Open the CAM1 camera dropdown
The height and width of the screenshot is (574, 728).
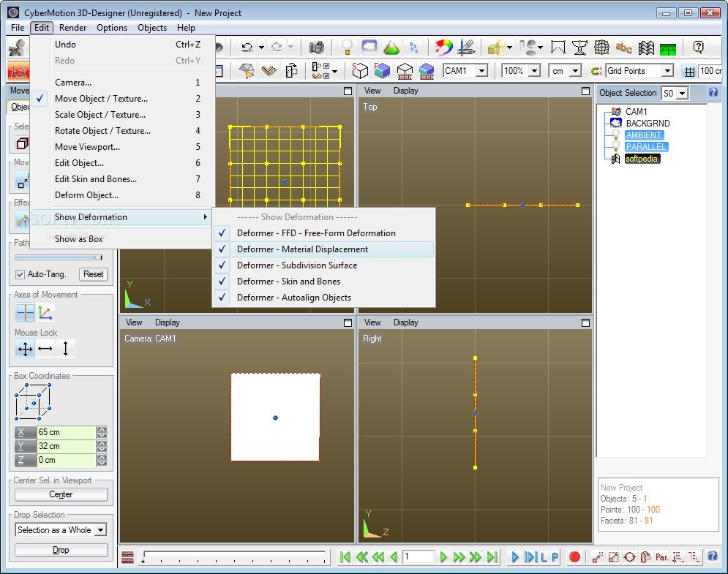click(481, 71)
